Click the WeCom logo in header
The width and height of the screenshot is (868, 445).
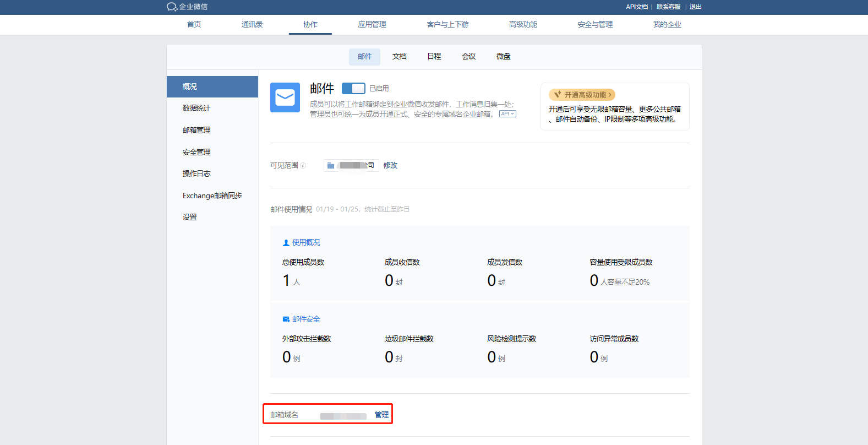click(172, 7)
